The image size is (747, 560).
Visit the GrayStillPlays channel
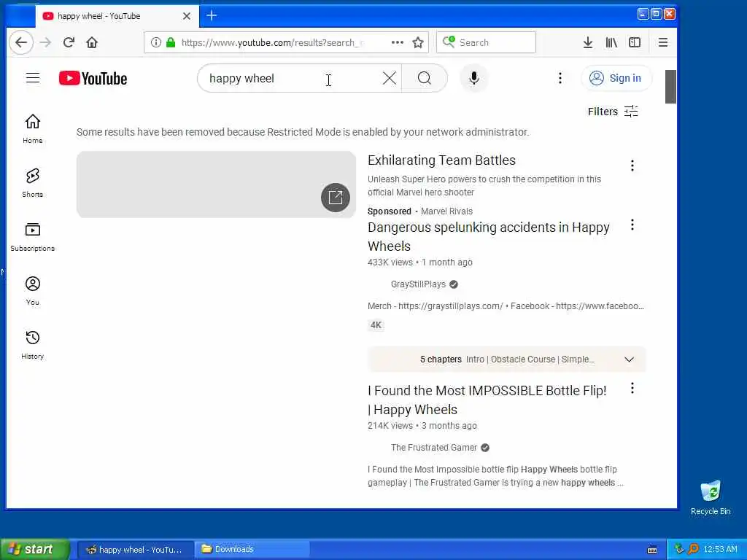pos(418,284)
